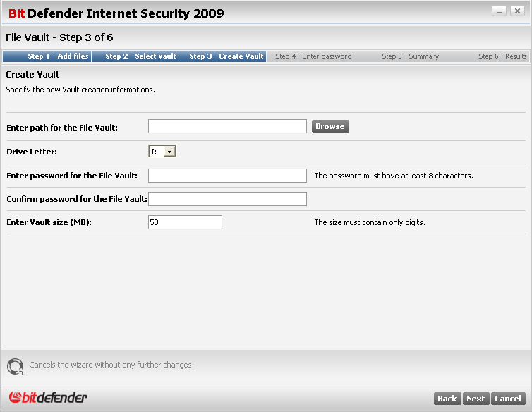Open the Drive Letter dropdown arrow
Image resolution: width=532 pixels, height=412 pixels.
coord(169,152)
